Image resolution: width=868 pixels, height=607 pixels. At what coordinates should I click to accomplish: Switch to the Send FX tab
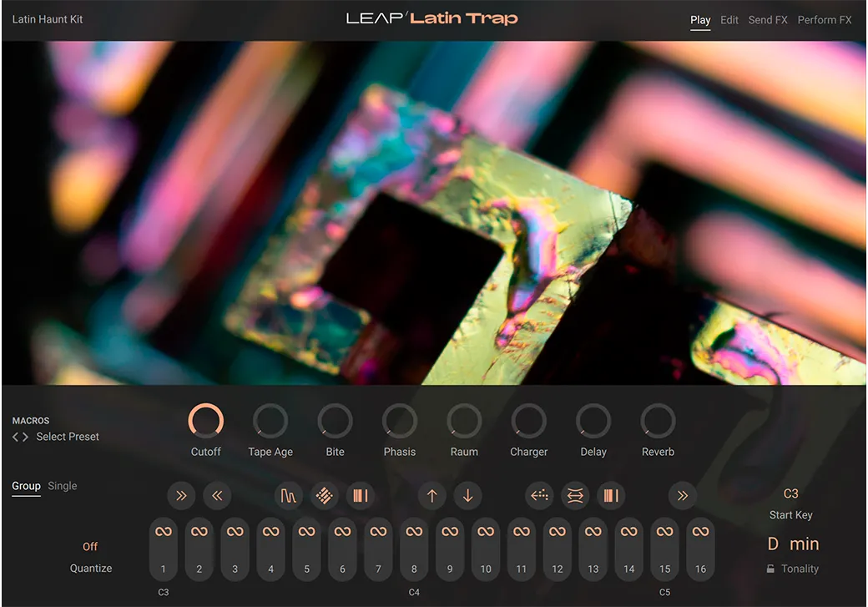click(x=767, y=20)
